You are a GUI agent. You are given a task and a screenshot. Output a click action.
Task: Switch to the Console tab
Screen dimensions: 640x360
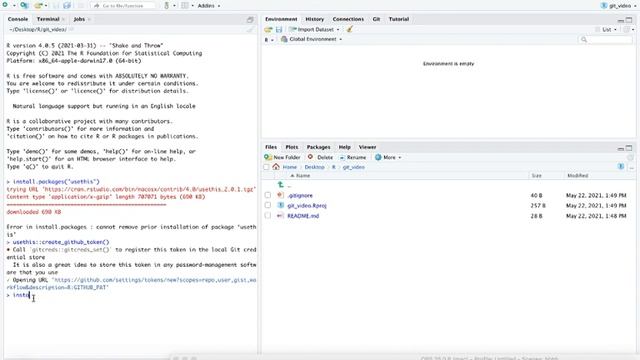pyautogui.click(x=18, y=19)
